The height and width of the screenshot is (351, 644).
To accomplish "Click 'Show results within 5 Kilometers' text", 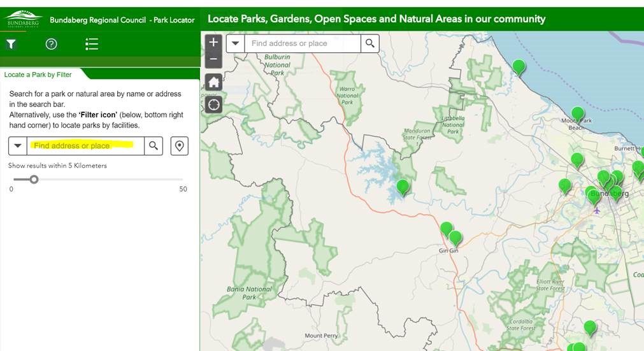I will [57, 166].
